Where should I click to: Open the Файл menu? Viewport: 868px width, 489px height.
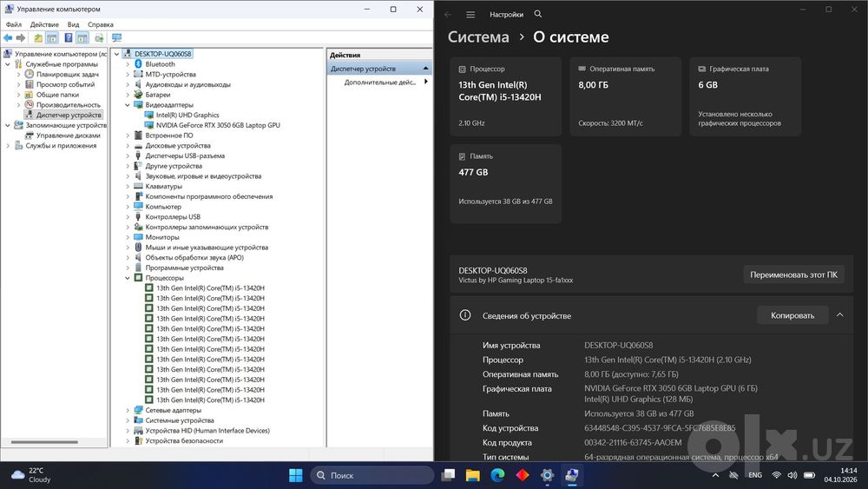14,24
